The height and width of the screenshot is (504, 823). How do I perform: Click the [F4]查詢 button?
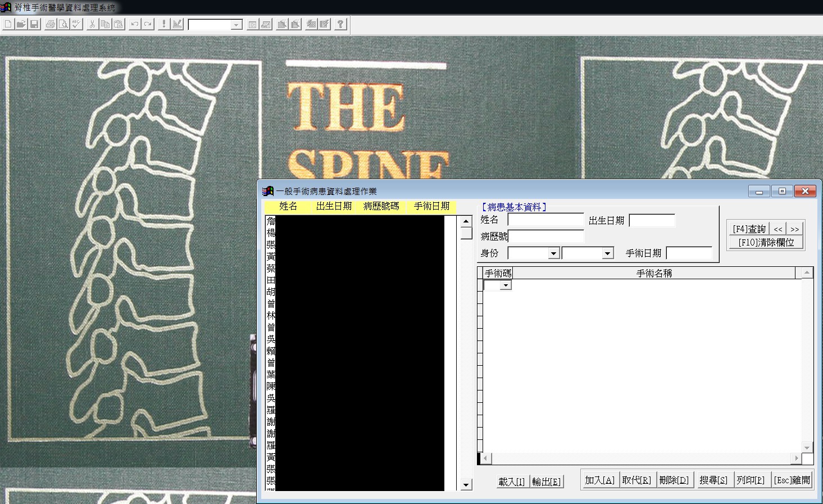tap(749, 229)
